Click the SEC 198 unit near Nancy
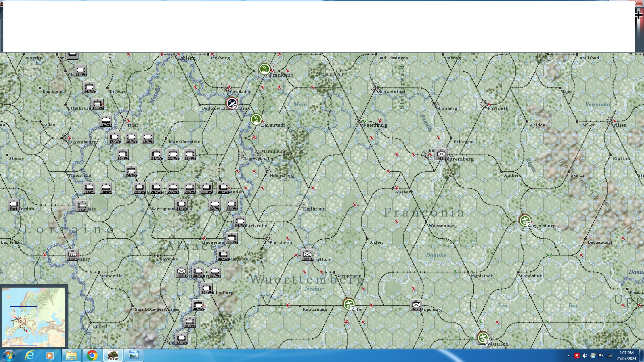 [72, 255]
